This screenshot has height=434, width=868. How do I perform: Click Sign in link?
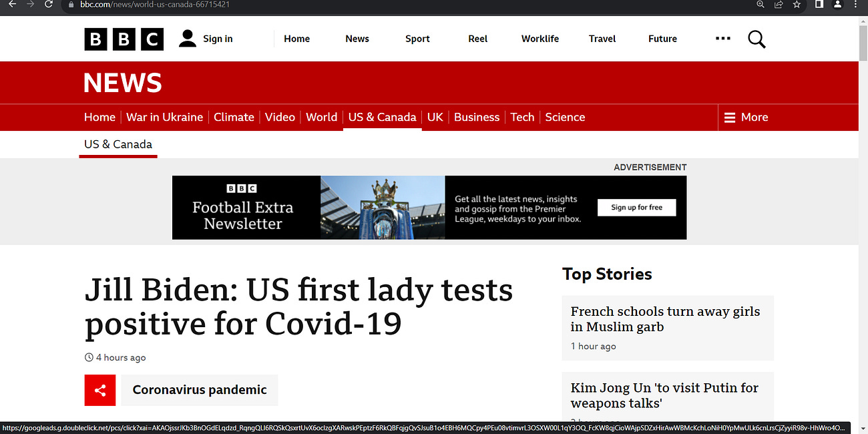pos(218,39)
